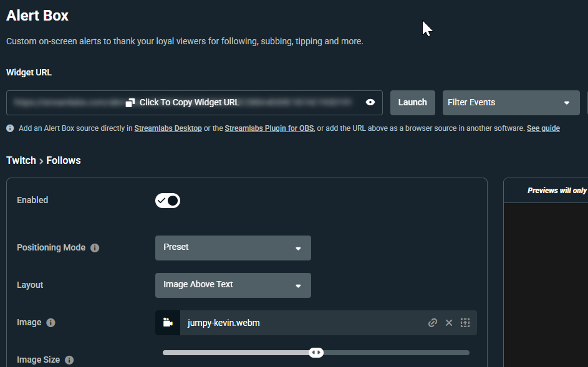Click the info icon before 'Add an Alert Box'
The image size is (588, 367).
[x=10, y=128]
